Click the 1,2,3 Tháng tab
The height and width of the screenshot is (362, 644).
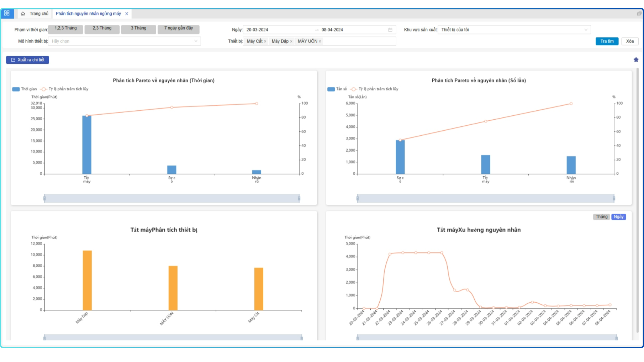tap(65, 28)
